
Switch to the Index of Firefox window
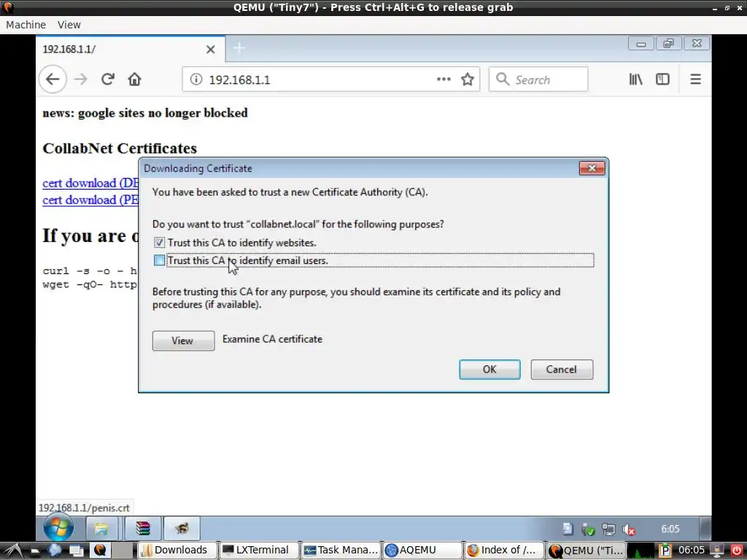click(x=504, y=551)
